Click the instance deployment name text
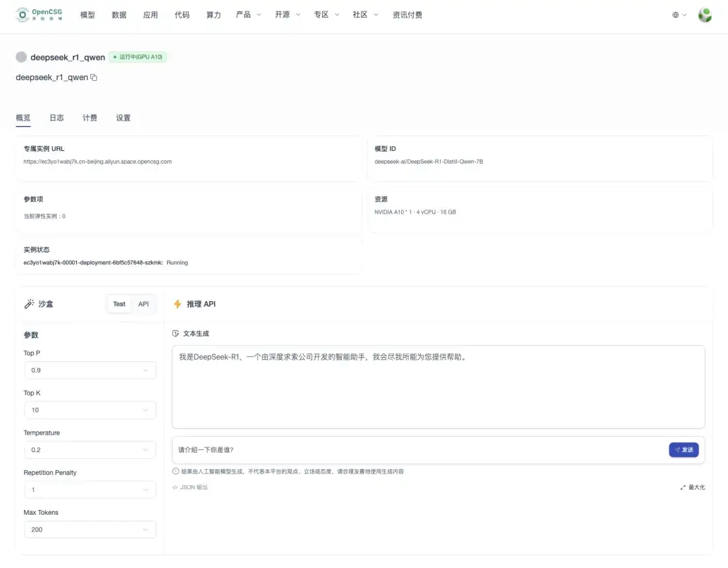This screenshot has height=568, width=728. [93, 263]
